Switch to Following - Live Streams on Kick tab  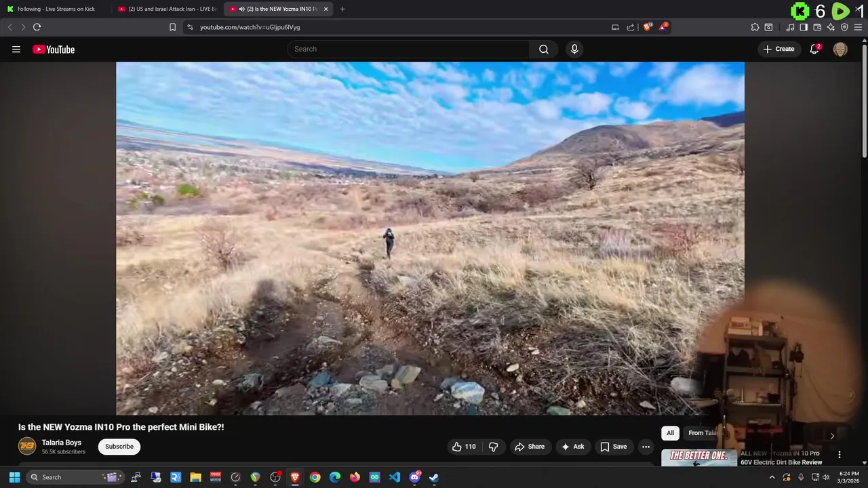(56, 9)
